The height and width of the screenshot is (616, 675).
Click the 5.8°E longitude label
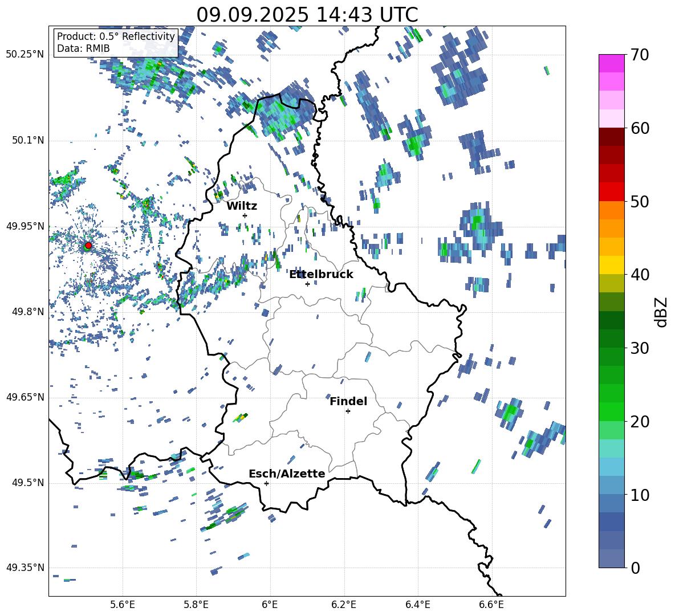pyautogui.click(x=196, y=605)
